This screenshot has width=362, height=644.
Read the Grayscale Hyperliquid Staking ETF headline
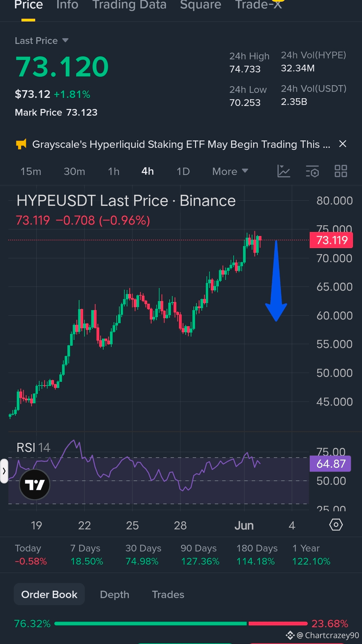coord(181,144)
